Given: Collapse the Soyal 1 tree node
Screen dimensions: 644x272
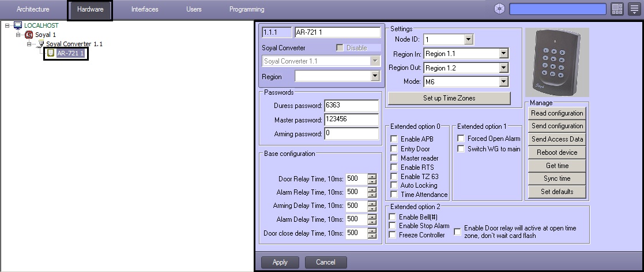Looking at the screenshot, I should tap(18, 35).
